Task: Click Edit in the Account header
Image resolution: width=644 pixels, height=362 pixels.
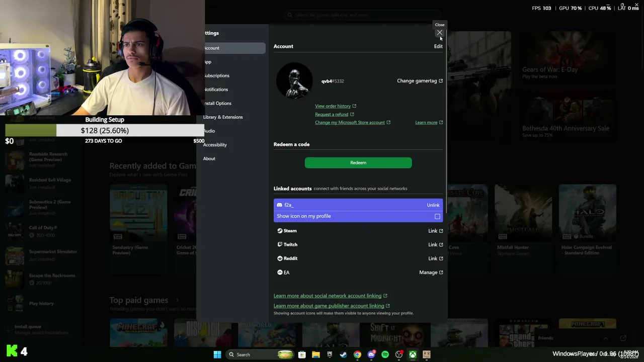Action: tap(438, 46)
